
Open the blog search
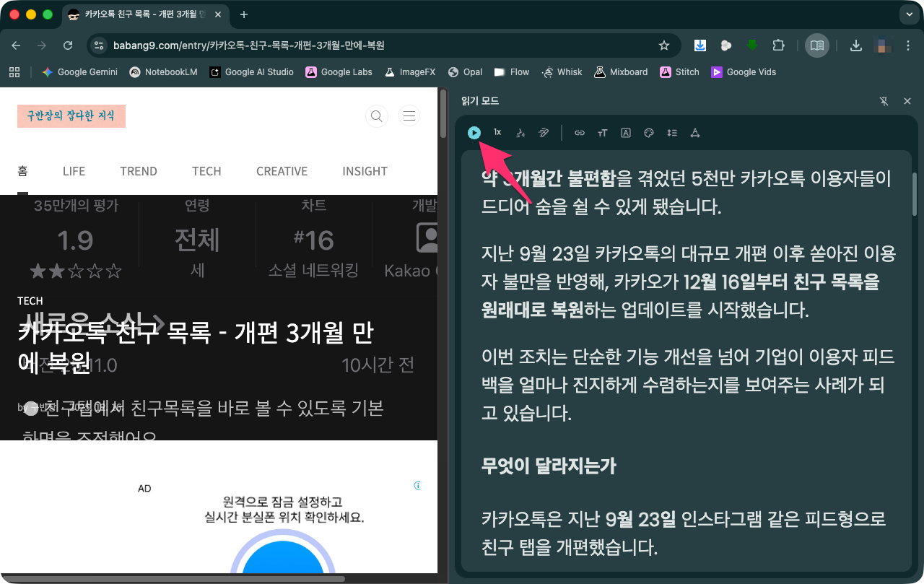coord(377,116)
